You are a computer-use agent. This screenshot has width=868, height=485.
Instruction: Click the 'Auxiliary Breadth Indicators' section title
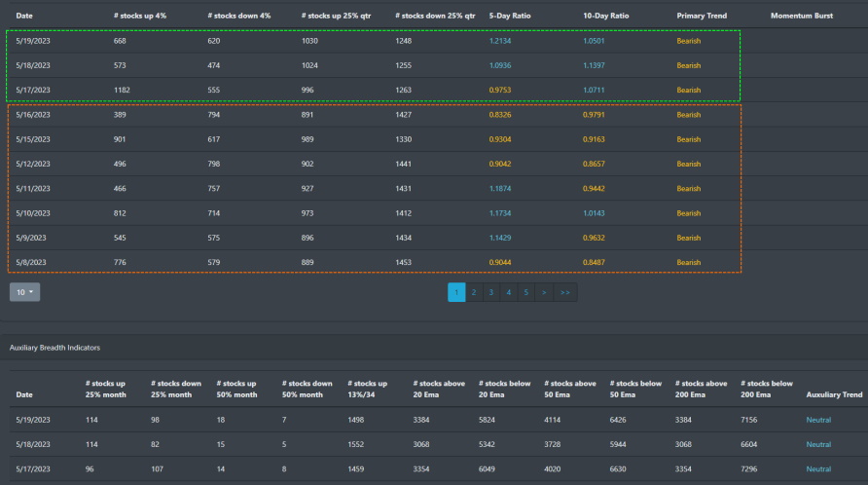[54, 348]
